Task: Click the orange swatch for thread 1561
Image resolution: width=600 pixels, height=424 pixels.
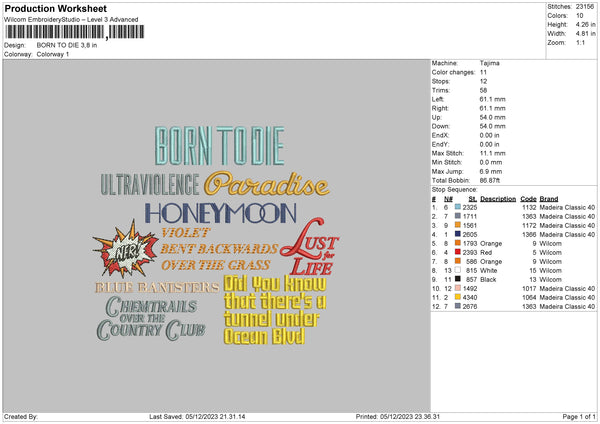Action: [x=458, y=225]
